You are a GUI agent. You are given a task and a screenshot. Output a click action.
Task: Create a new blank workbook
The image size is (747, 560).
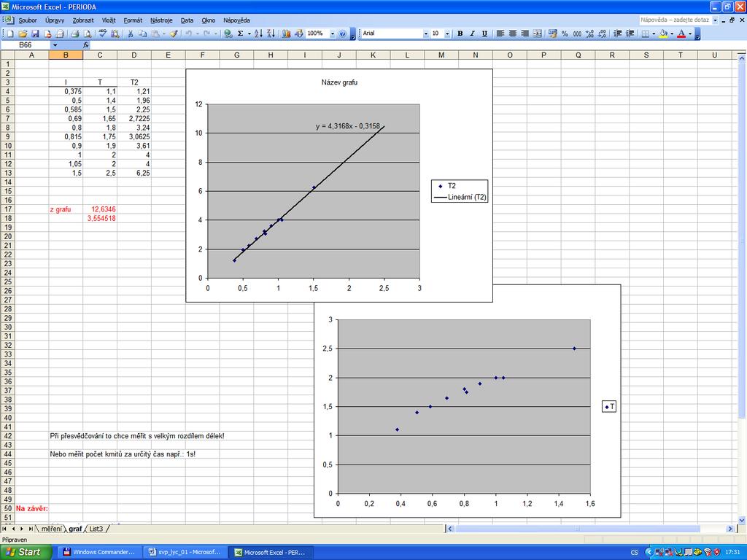[10, 34]
